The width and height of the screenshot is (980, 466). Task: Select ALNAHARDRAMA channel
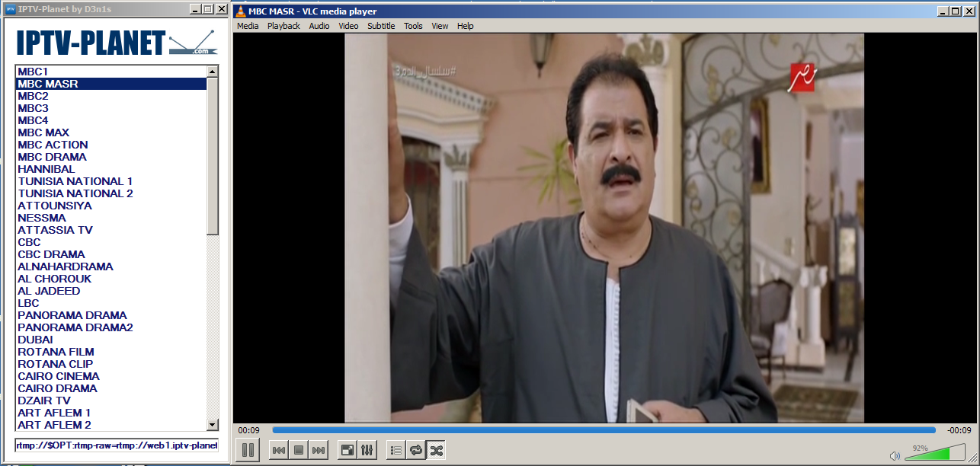point(110,267)
